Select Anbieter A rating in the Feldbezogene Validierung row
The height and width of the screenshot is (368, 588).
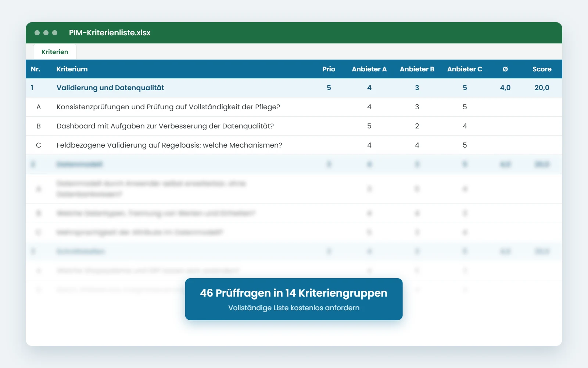pyautogui.click(x=369, y=145)
